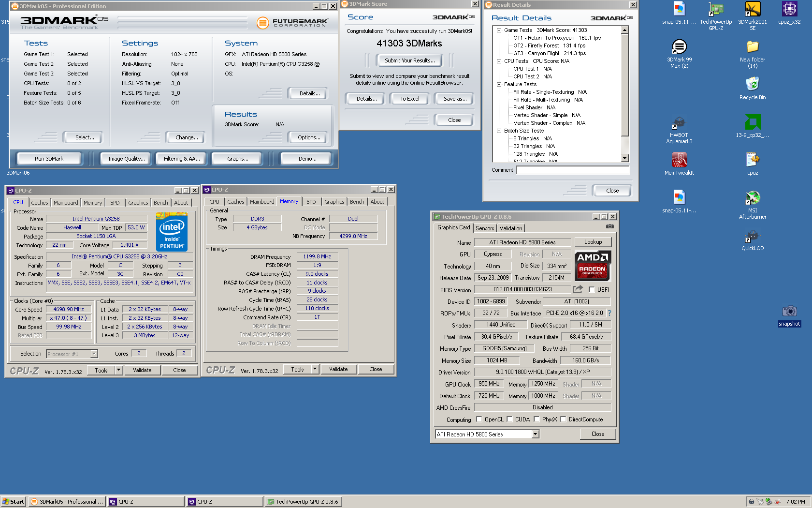Toggle the CUDA computing checkbox
This screenshot has width=812, height=508.
(509, 419)
